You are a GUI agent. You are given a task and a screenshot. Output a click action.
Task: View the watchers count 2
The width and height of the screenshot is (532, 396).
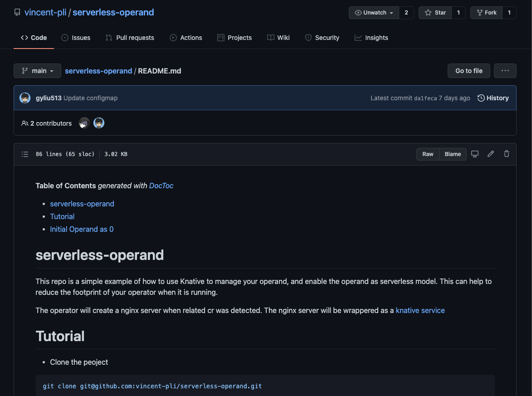(406, 13)
